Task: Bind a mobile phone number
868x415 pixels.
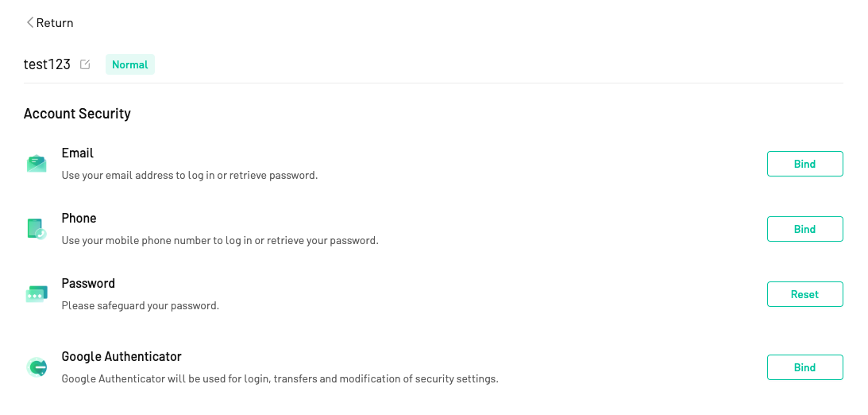Action: pyautogui.click(x=805, y=230)
